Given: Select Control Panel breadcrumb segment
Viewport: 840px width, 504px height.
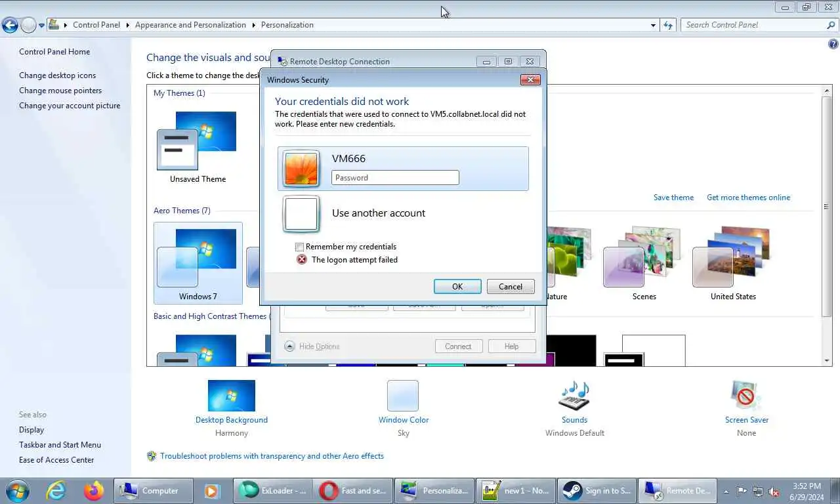Looking at the screenshot, I should [96, 25].
